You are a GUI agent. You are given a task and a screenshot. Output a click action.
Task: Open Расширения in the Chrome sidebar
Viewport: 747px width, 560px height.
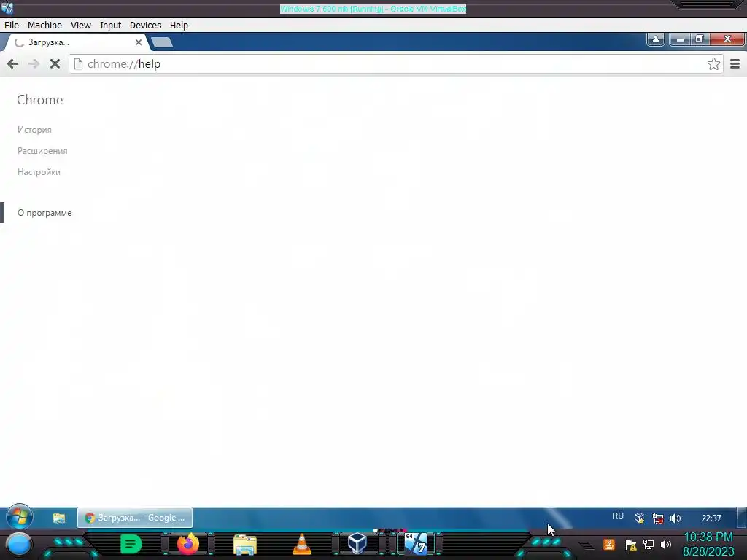pos(42,151)
